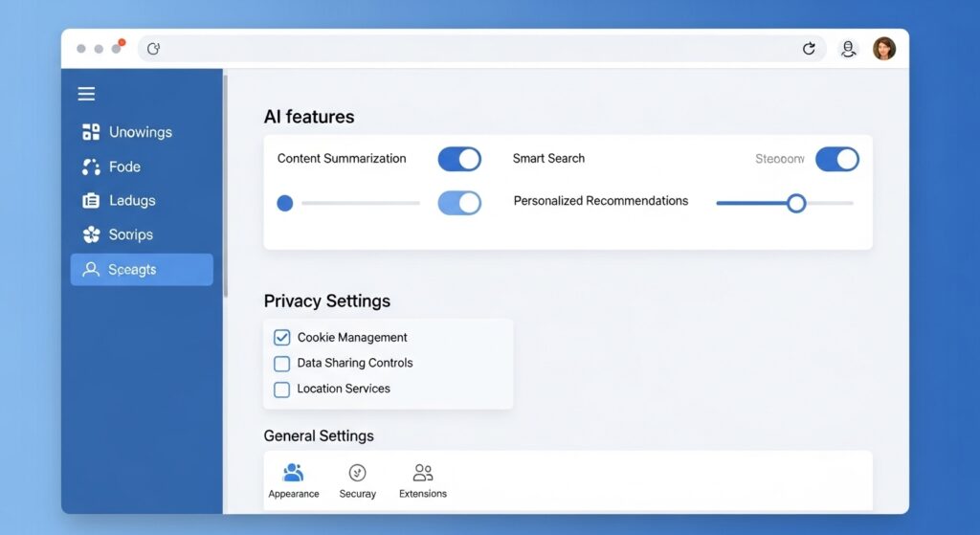
Task: Click the Sorips flower icon
Action: (91, 234)
